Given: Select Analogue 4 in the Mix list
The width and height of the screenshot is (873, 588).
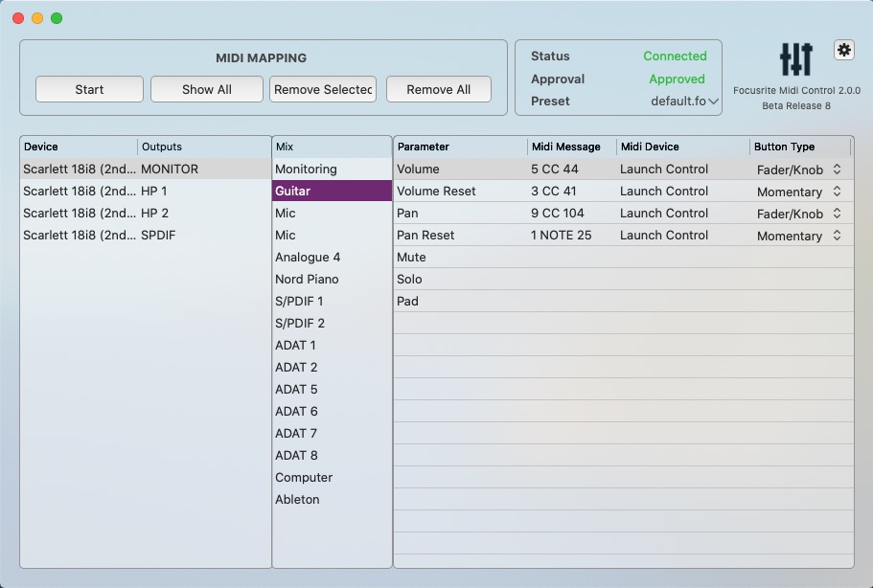Looking at the screenshot, I should [332, 257].
